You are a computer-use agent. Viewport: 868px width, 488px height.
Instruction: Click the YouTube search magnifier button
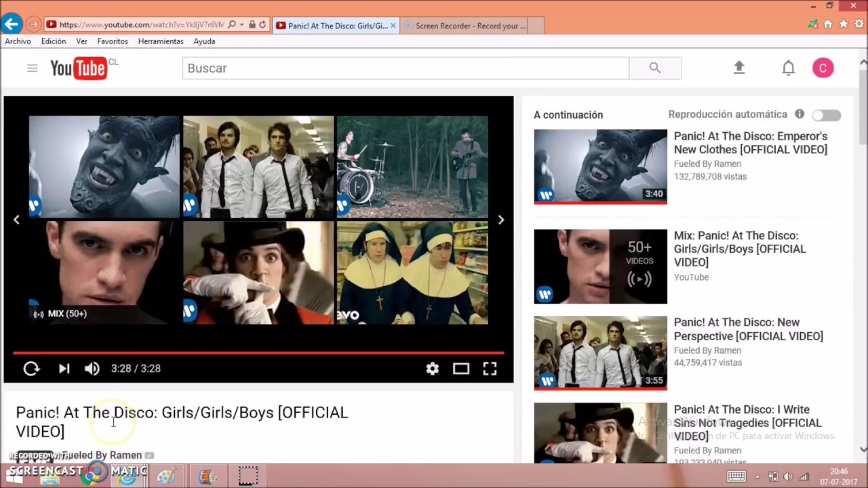click(655, 68)
